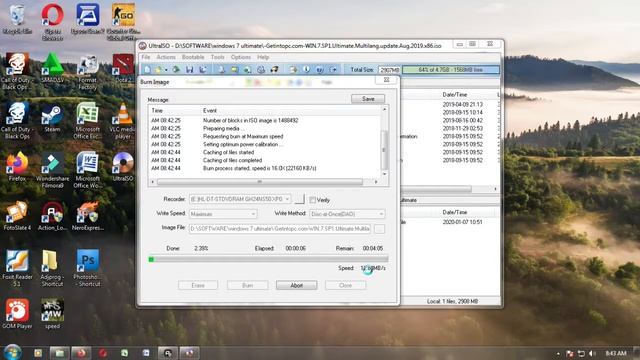Image resolution: width=640 pixels, height=360 pixels.
Task: Open Foxit Reader 5.1 desktop shortcut
Action: pyautogui.click(x=17, y=268)
